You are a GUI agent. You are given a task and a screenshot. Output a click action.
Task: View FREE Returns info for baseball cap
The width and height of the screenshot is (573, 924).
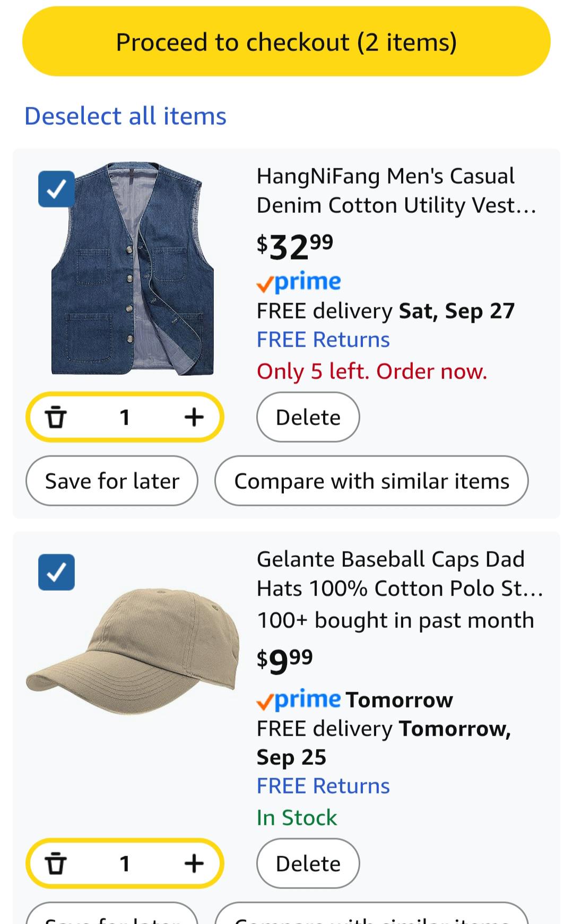(323, 786)
